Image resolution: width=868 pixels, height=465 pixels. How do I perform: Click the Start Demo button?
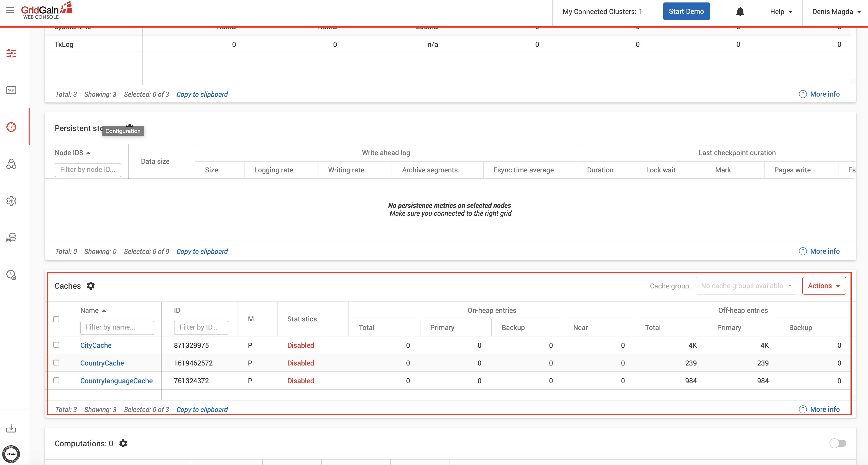(x=686, y=11)
